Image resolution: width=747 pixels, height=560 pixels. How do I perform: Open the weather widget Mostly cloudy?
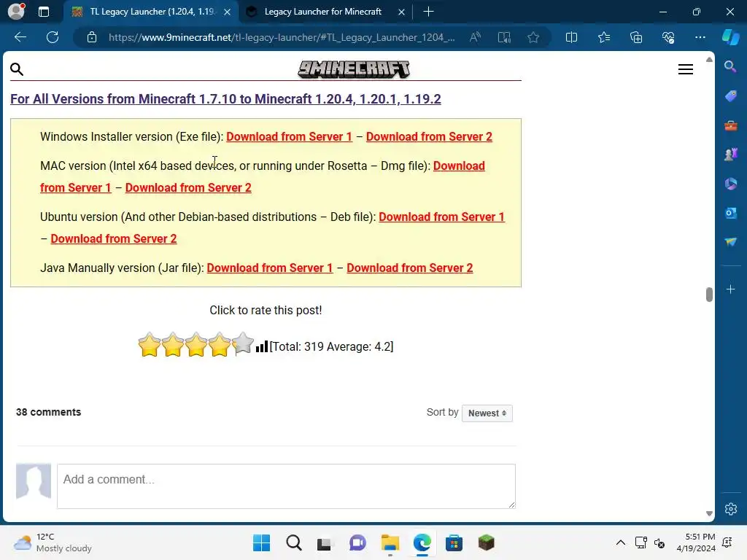(x=53, y=542)
